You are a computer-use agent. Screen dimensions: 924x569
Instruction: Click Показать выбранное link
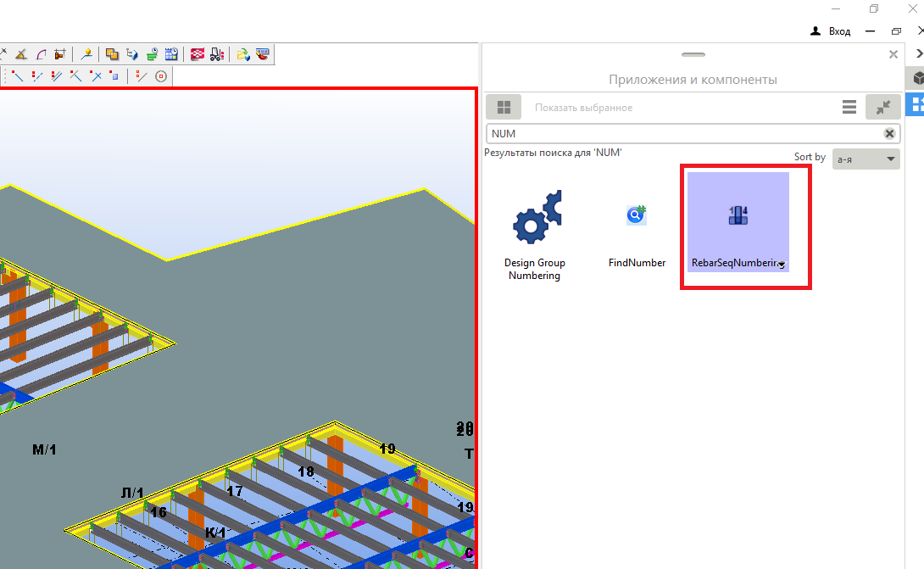[x=583, y=108]
